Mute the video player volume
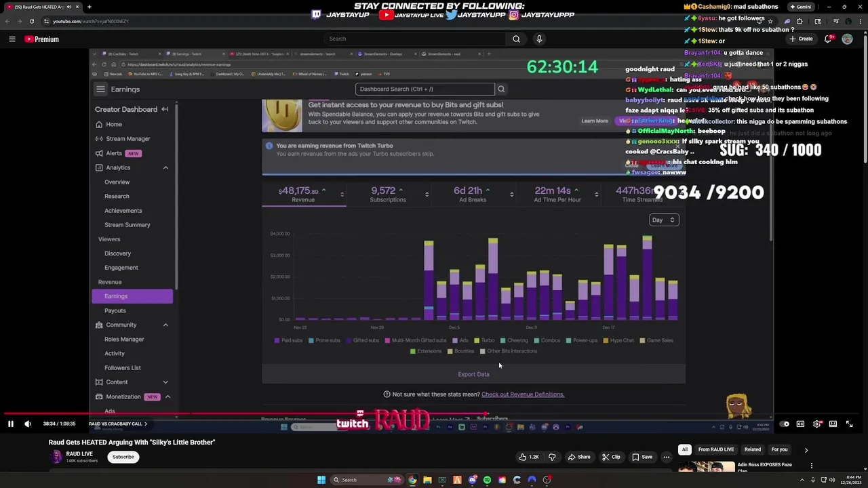 pos(28,424)
